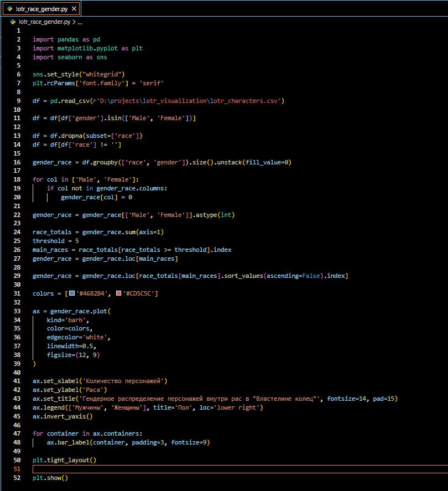Click 'for col in' on line 18

click(50, 179)
